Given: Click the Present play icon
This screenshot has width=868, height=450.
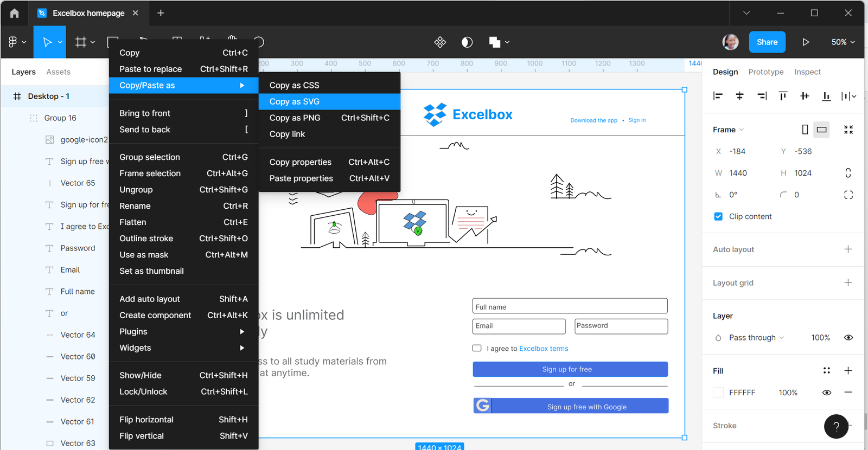Looking at the screenshot, I should click(x=806, y=42).
